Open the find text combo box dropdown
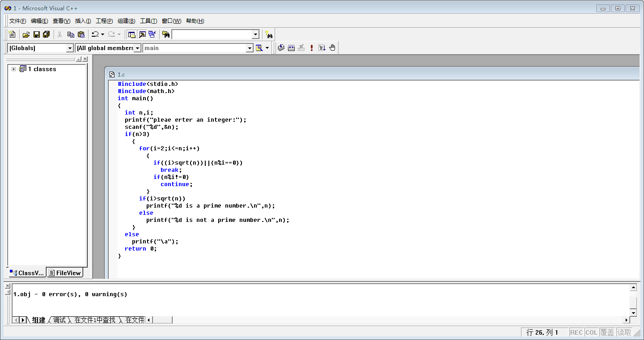This screenshot has width=644, height=340. tap(255, 34)
